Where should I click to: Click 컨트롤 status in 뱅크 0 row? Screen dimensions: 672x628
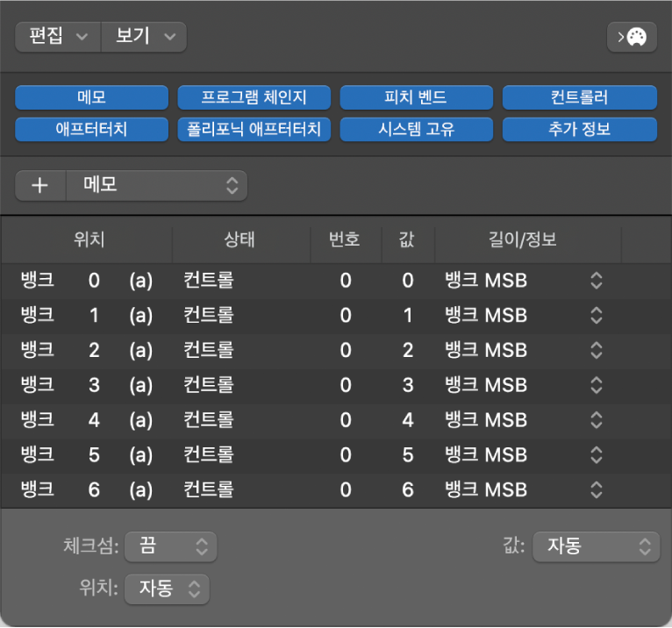coord(209,281)
